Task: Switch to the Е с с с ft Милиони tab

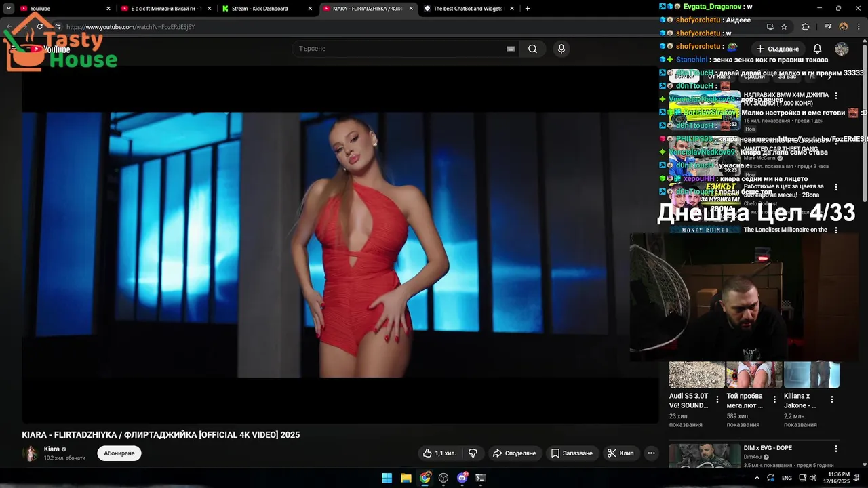Action: click(165, 9)
